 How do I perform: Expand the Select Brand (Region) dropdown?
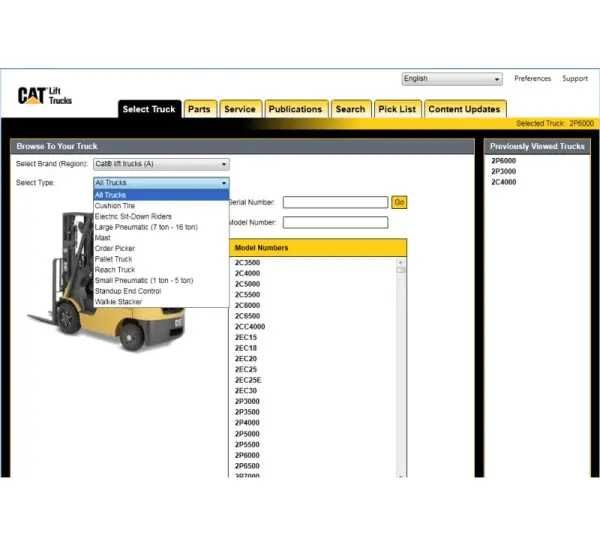coord(161,164)
